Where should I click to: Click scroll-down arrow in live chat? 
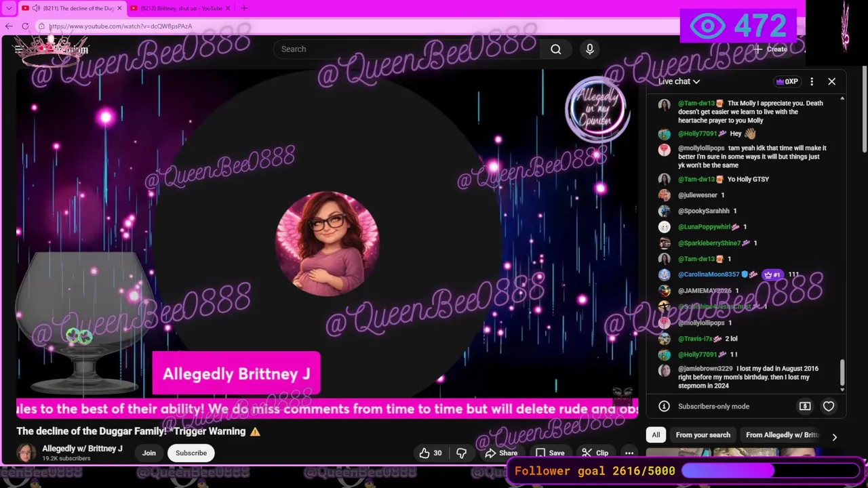842,389
